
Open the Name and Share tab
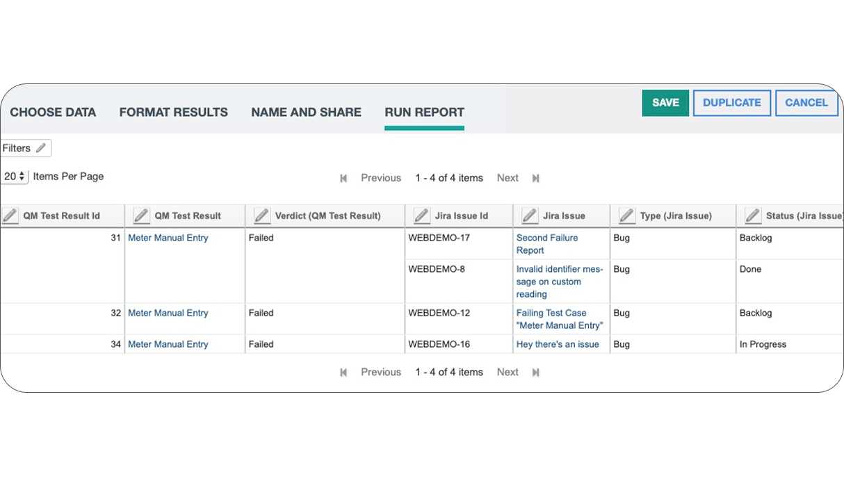pos(306,112)
